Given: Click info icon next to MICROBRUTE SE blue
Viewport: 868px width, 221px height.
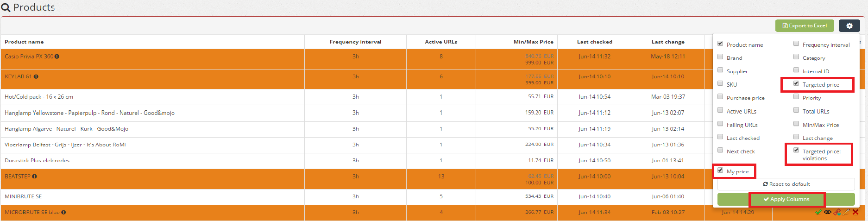Looking at the screenshot, I should [63, 212].
